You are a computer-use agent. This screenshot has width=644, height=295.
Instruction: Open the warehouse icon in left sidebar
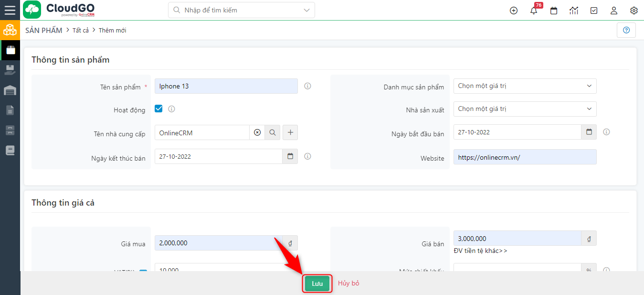[10, 90]
